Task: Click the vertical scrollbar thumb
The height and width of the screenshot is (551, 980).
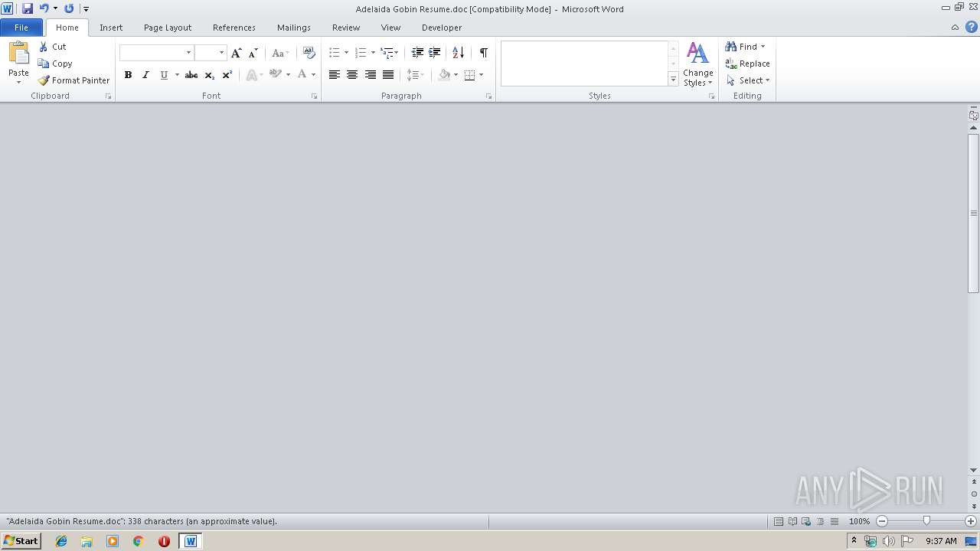Action: tap(974, 214)
